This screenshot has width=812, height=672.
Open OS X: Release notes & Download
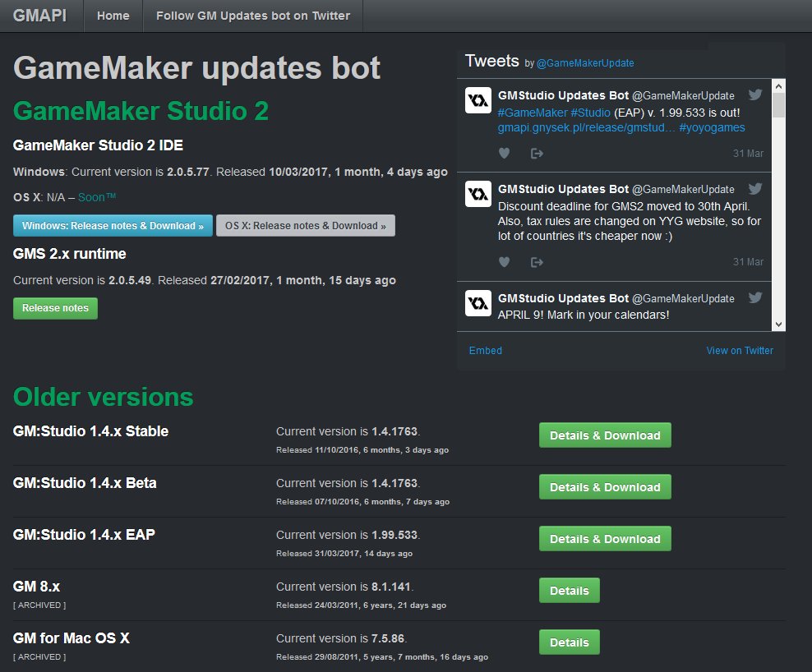point(306,226)
